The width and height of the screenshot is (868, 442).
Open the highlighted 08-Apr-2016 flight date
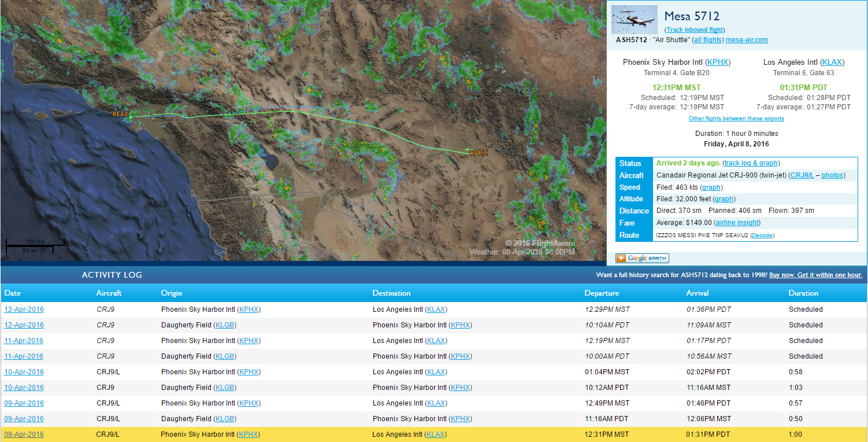(24, 434)
